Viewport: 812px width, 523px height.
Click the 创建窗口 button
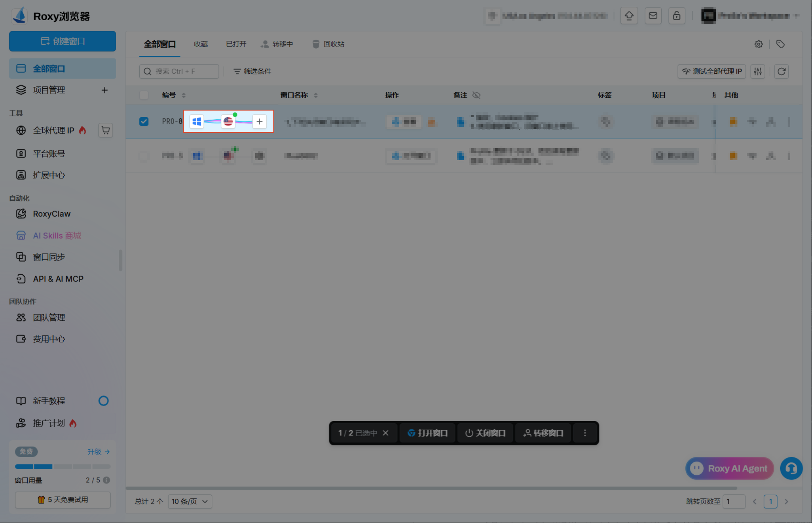coord(63,41)
